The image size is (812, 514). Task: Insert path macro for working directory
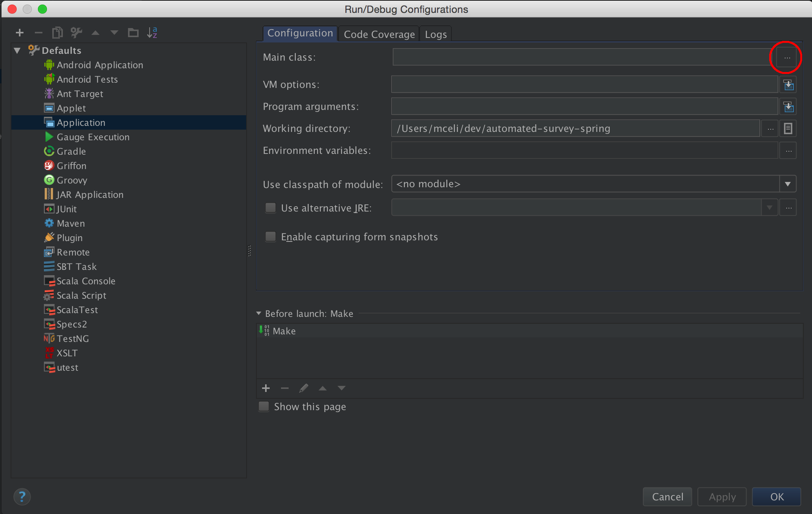(788, 128)
